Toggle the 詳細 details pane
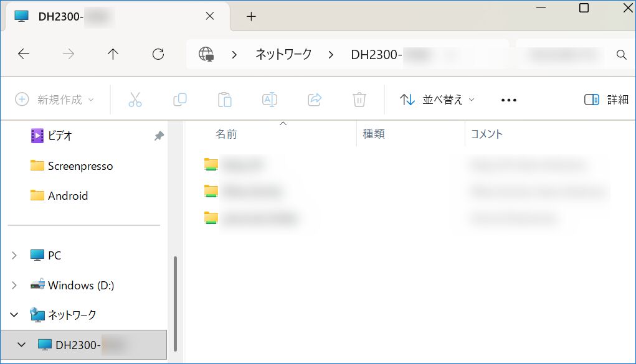This screenshot has width=636, height=364. pos(606,100)
